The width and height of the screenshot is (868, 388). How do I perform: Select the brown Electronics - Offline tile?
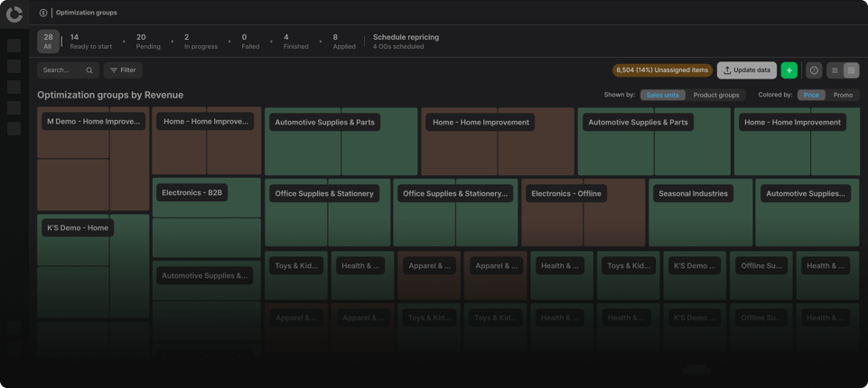pyautogui.click(x=583, y=212)
